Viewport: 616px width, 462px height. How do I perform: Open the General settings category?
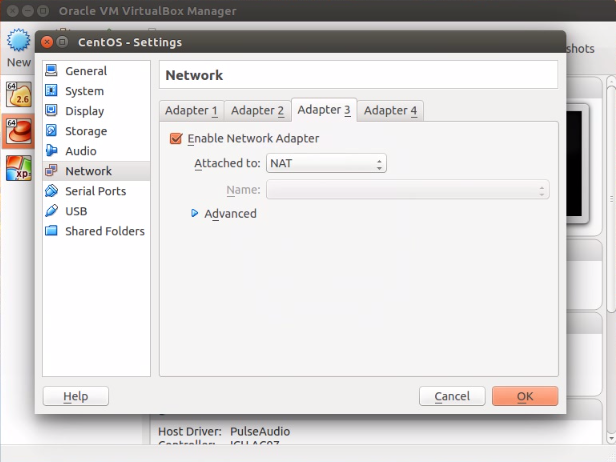pos(96,71)
